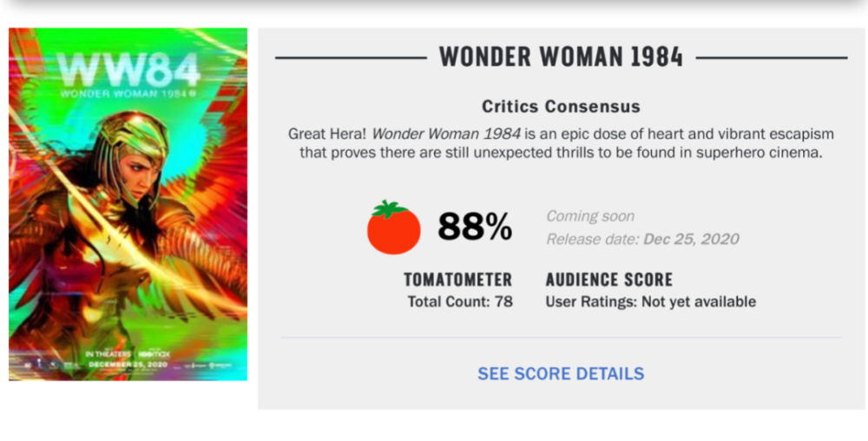Select the AUDIENCE SCORE label
This screenshot has height=441, width=868.
(x=609, y=280)
